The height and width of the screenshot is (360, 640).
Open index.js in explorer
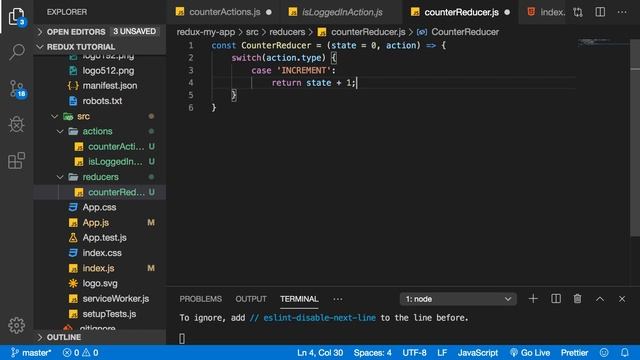(x=100, y=268)
